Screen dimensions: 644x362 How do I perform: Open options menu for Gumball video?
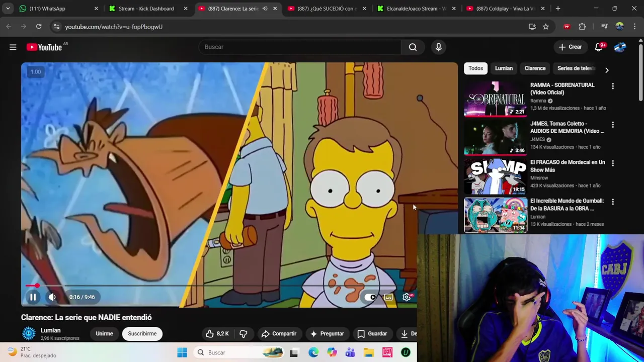(x=613, y=202)
